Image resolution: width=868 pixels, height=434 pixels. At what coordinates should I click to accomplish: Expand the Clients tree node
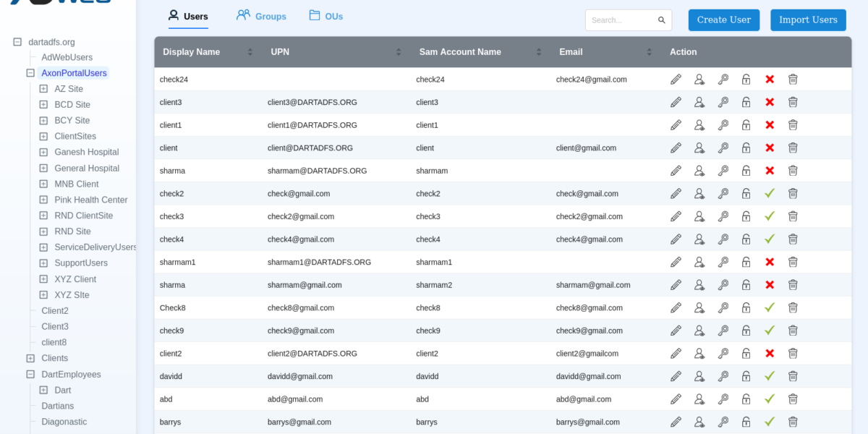(30, 359)
